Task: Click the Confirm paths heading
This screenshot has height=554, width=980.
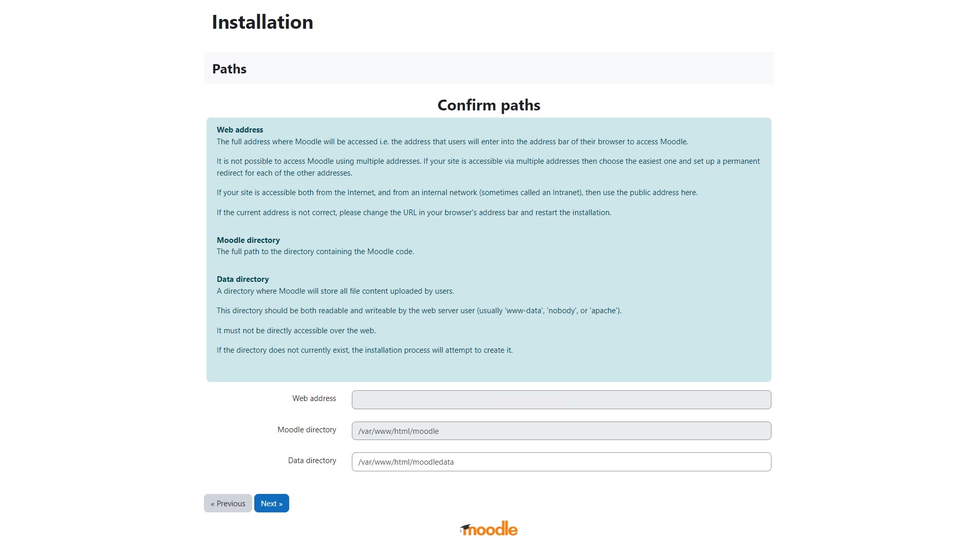Action: click(x=488, y=105)
